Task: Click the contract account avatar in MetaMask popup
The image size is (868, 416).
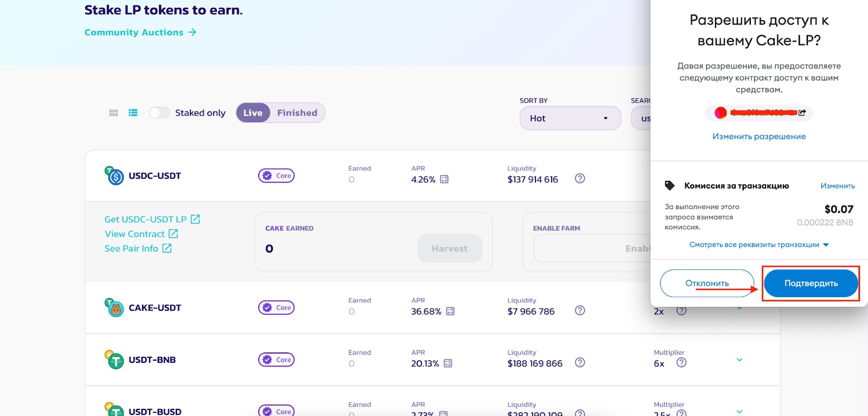Action: 720,113
